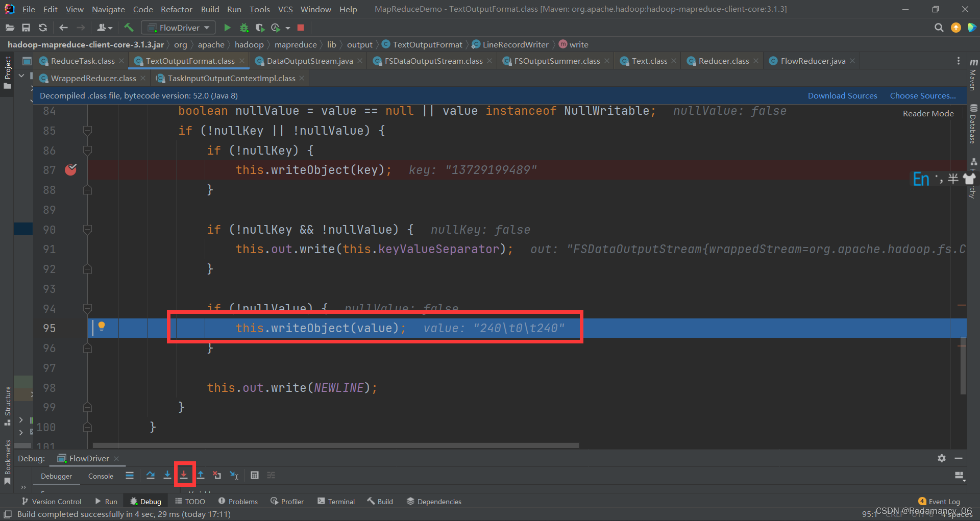Expand the run options dropdown arrow next to profiler
The height and width of the screenshot is (521, 980).
click(288, 28)
